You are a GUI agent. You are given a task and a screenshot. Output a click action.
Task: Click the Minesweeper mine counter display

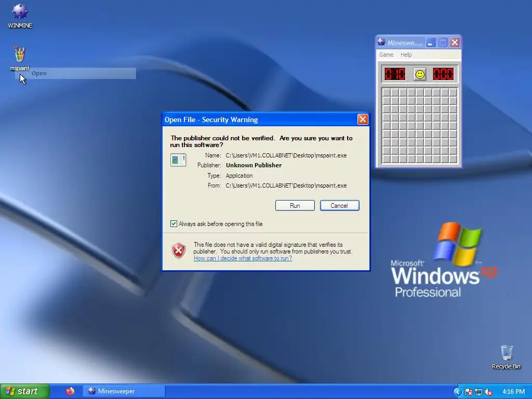tap(395, 74)
